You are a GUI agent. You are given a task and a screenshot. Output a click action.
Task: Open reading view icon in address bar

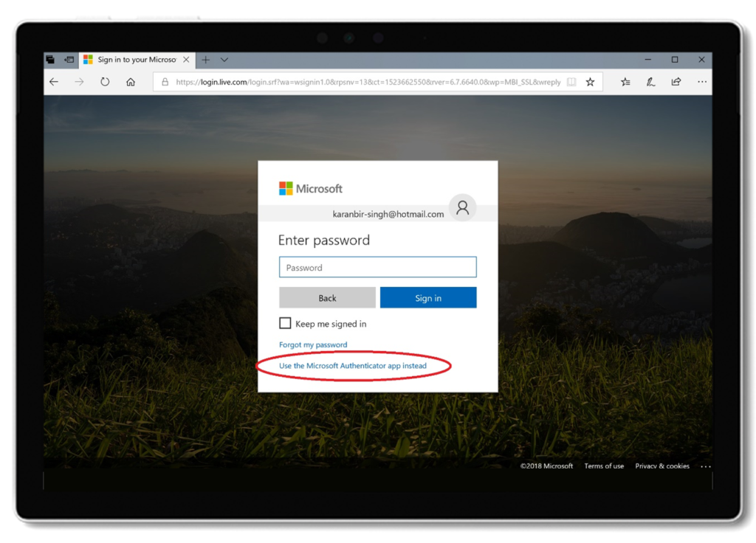tap(571, 82)
